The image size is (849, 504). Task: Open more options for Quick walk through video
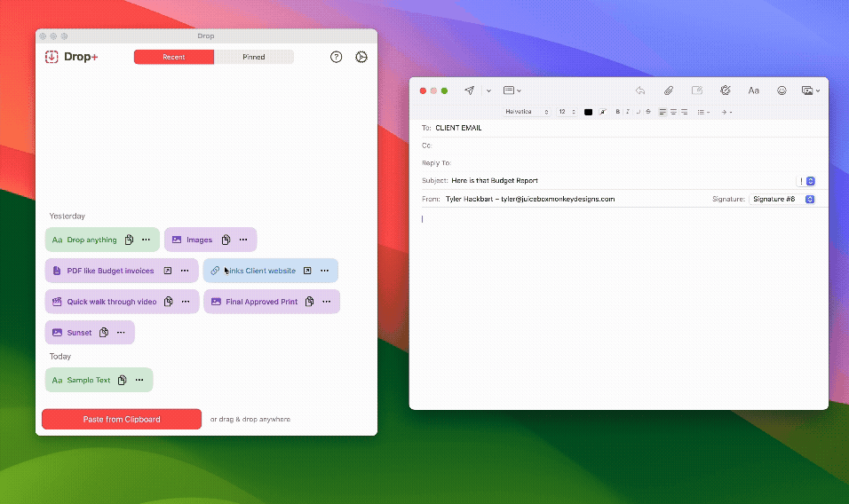(x=186, y=301)
